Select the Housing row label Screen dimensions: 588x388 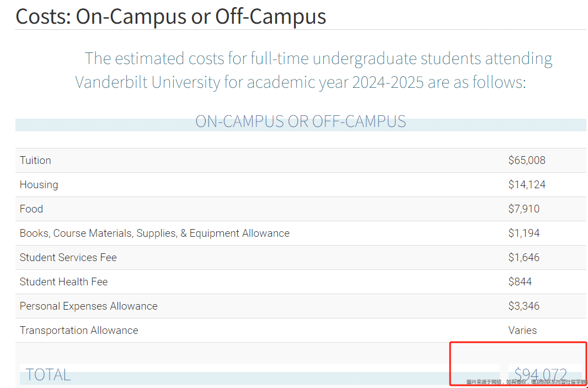point(39,185)
